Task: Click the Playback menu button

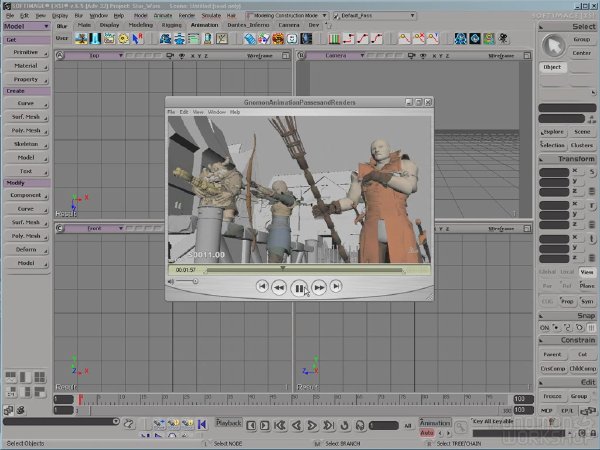Action: tap(229, 423)
